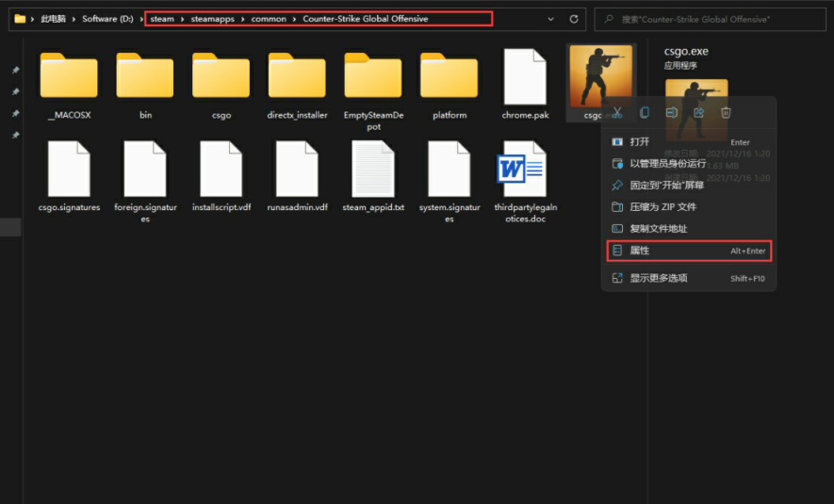Click the second pinned item in sidebar
The width and height of the screenshot is (834, 504).
[x=15, y=92]
